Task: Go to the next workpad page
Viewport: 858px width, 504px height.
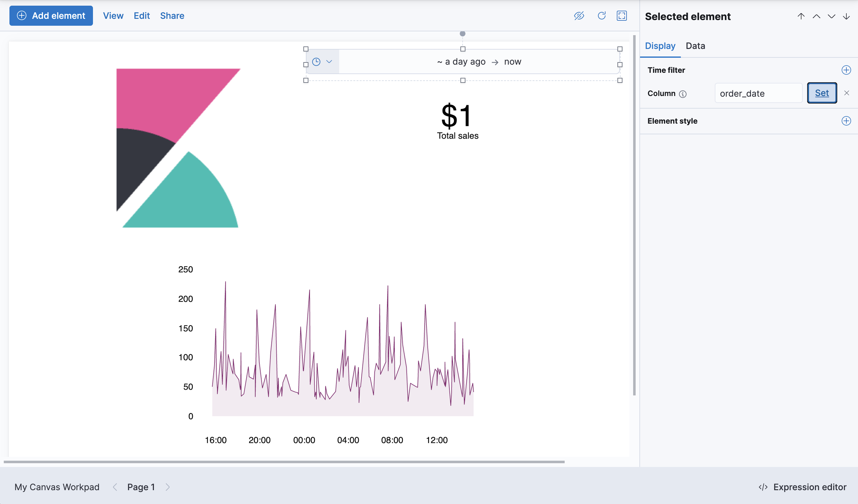Action: click(168, 487)
